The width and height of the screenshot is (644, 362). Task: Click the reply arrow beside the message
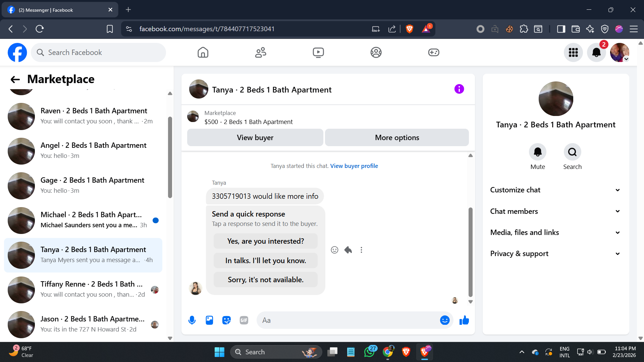(348, 250)
